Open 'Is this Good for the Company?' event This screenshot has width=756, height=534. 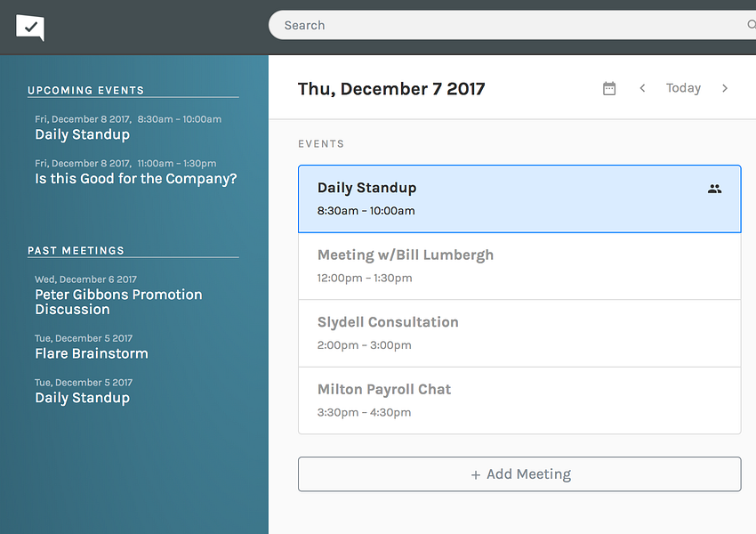click(135, 179)
